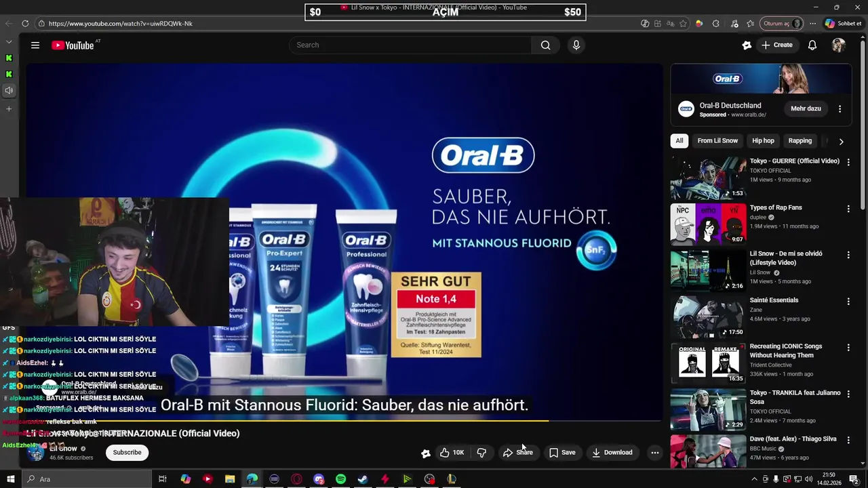Focus the YouTube search box
Image resolution: width=868 pixels, height=488 pixels.
tap(410, 45)
